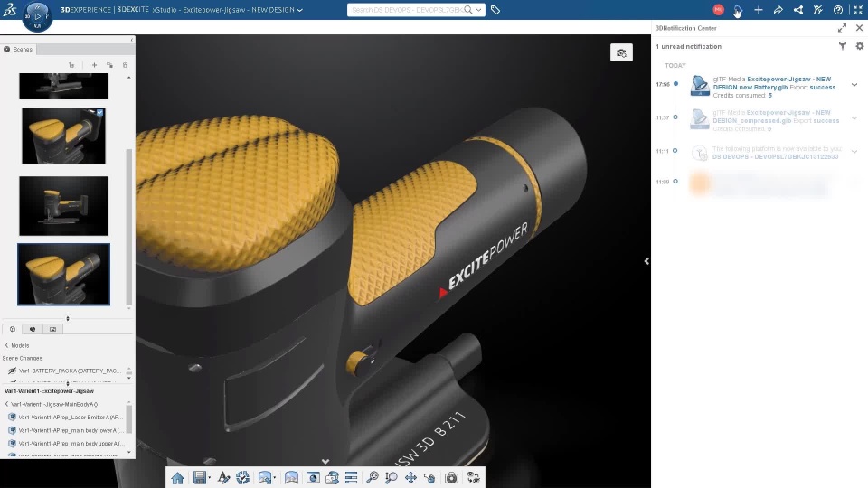Click the collapse-arrows icon in the top bar
Image resolution: width=868 pixels, height=488 pixels.
(x=858, y=10)
